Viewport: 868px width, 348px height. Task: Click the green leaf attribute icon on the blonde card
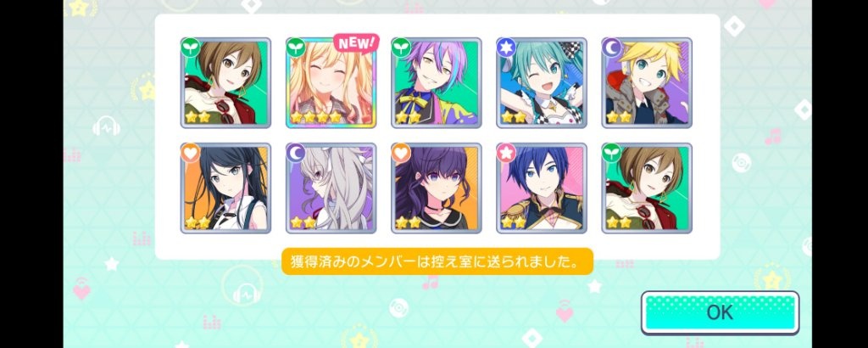coord(296,48)
